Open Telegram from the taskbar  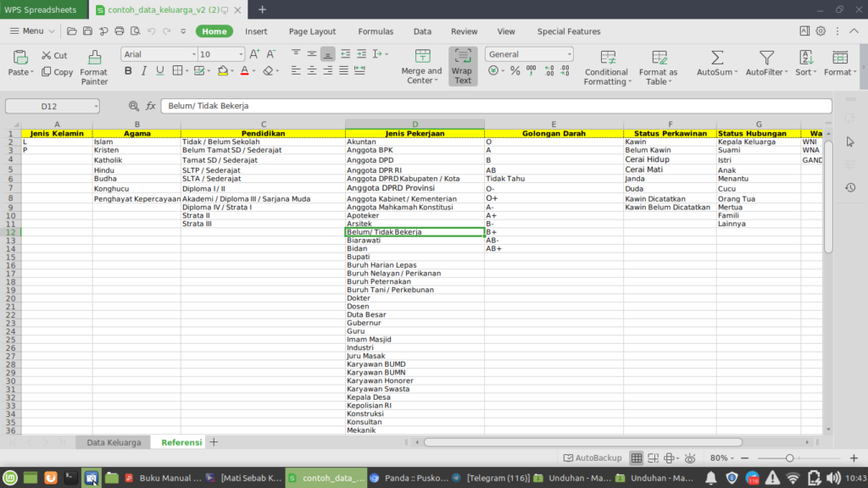[x=491, y=478]
